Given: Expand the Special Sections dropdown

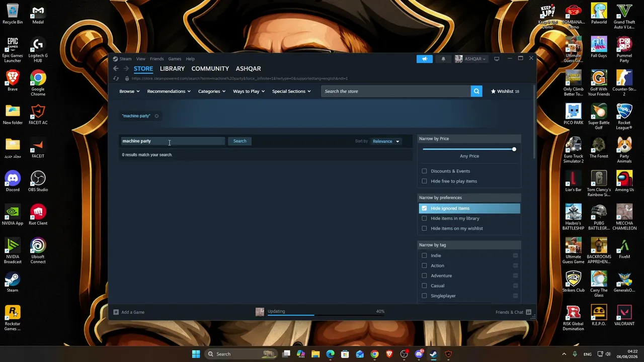Looking at the screenshot, I should point(291,92).
